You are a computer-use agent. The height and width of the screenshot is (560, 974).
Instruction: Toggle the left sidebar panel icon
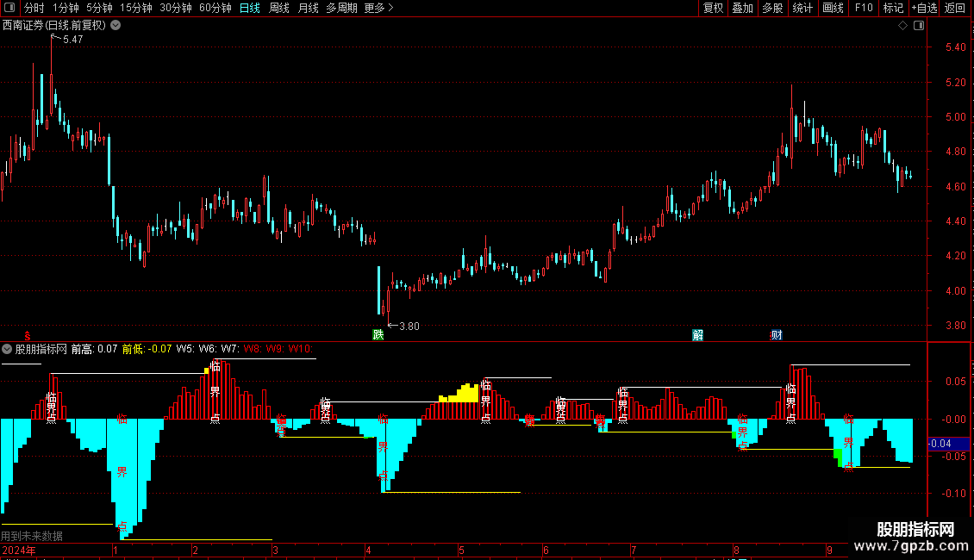pyautogui.click(x=9, y=8)
